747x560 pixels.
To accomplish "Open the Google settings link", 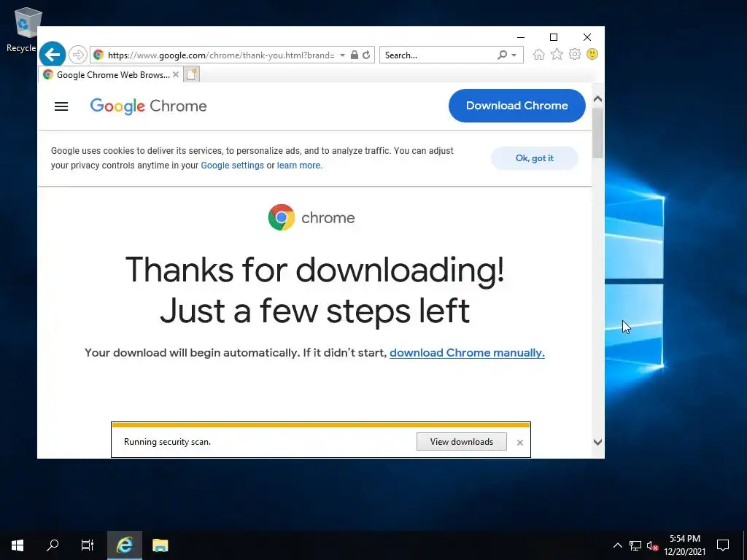I will [232, 166].
